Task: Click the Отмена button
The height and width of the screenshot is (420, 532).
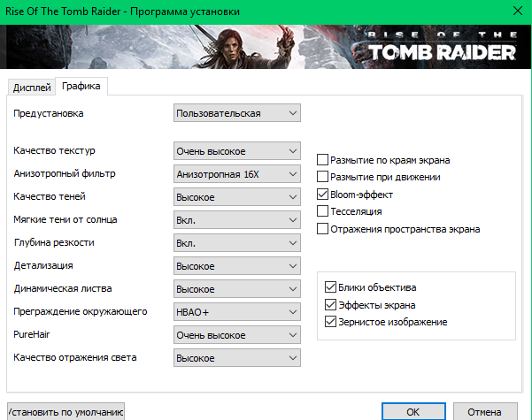Action: click(x=485, y=411)
